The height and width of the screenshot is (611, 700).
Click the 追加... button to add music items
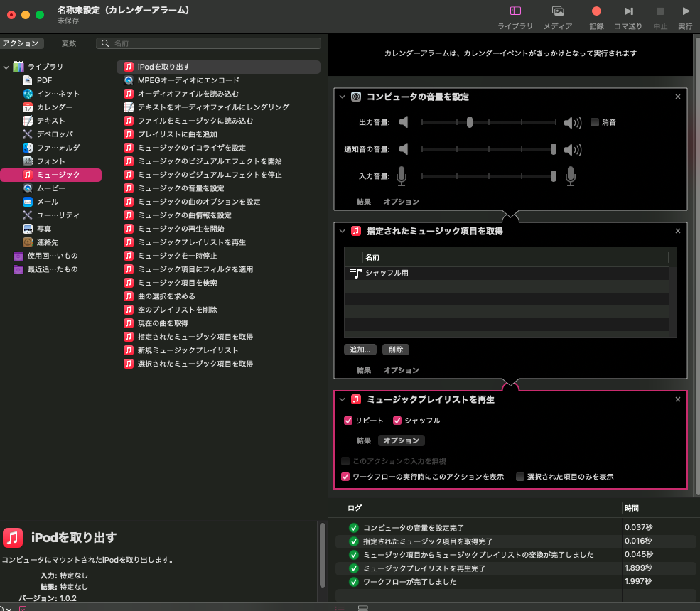tap(360, 349)
